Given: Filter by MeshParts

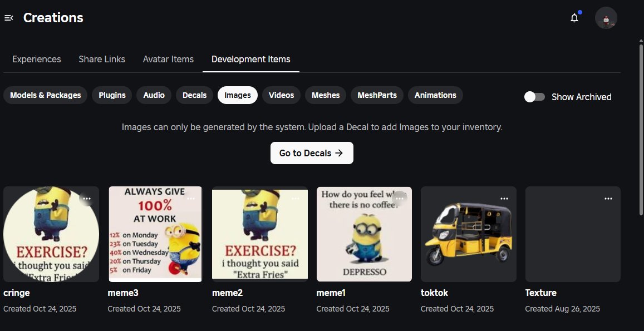Looking at the screenshot, I should click(x=377, y=95).
